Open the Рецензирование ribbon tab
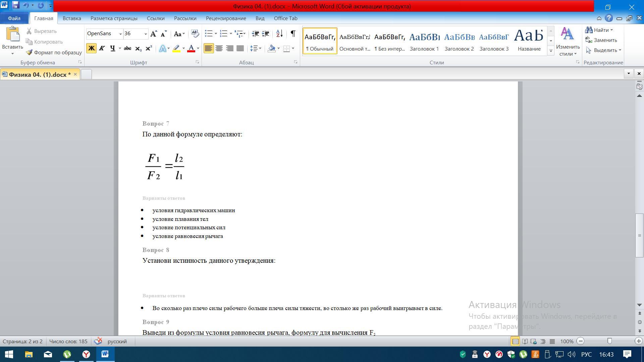644x362 pixels. pos(226,18)
